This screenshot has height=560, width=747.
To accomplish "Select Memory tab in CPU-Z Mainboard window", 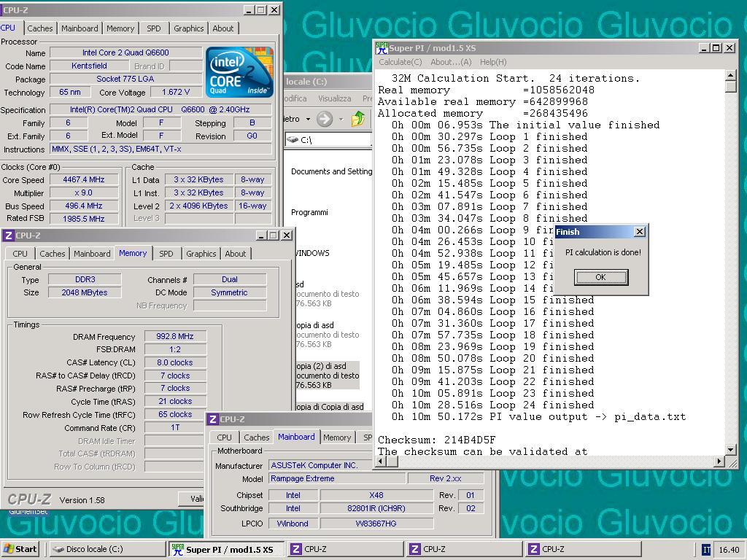I will [x=337, y=437].
